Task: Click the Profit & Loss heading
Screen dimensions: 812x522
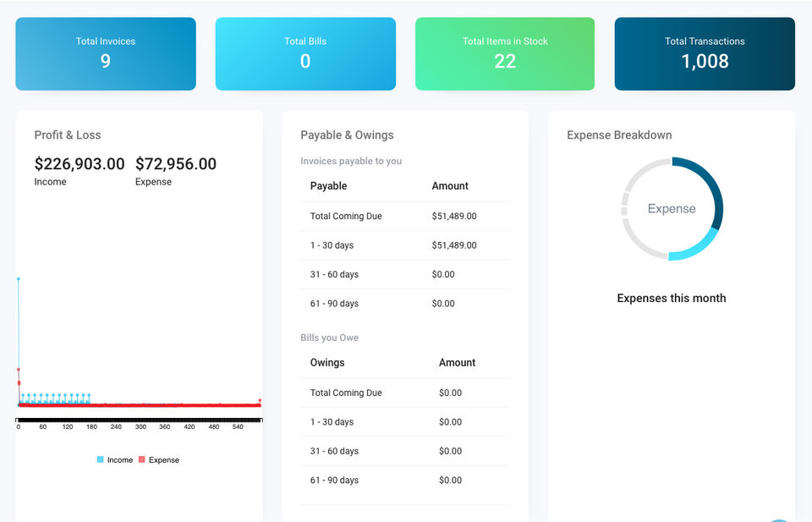Action: pyautogui.click(x=68, y=135)
